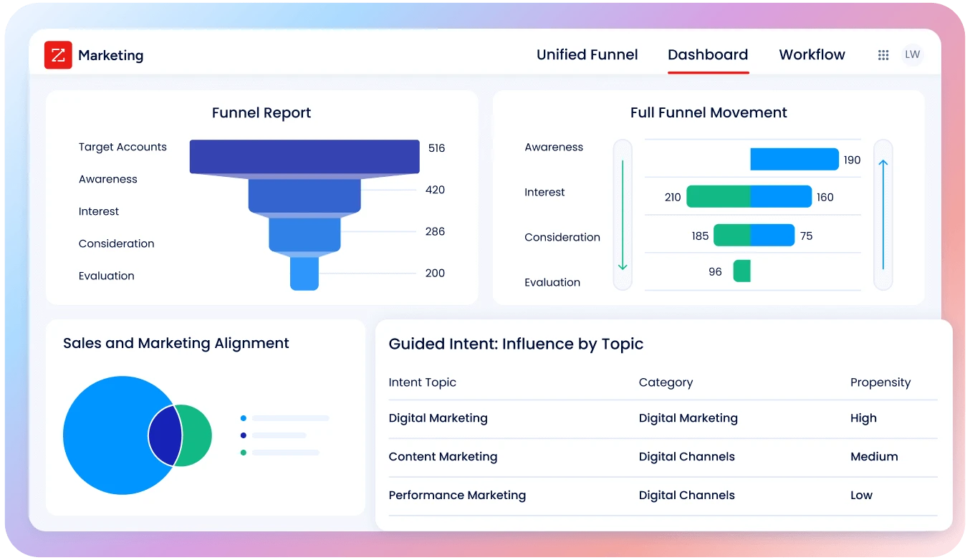The width and height of the screenshot is (970, 560).
Task: Click the Digital Marketing category cell
Action: pos(688,418)
